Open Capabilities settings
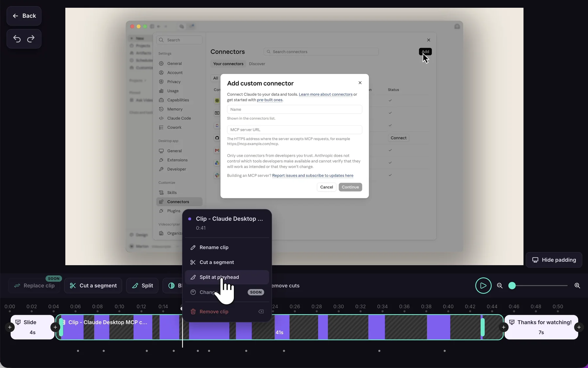The image size is (588, 368). [x=179, y=100]
